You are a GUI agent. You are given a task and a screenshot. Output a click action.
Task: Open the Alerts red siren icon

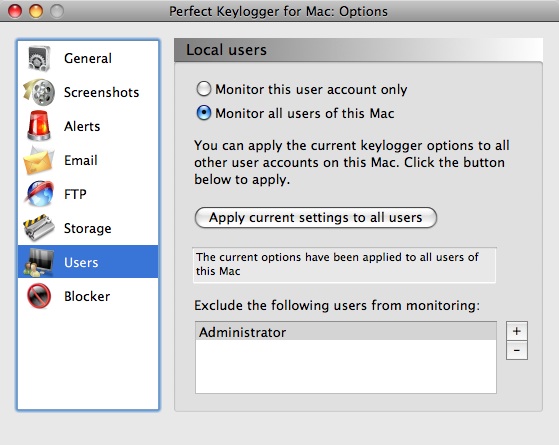tap(39, 126)
